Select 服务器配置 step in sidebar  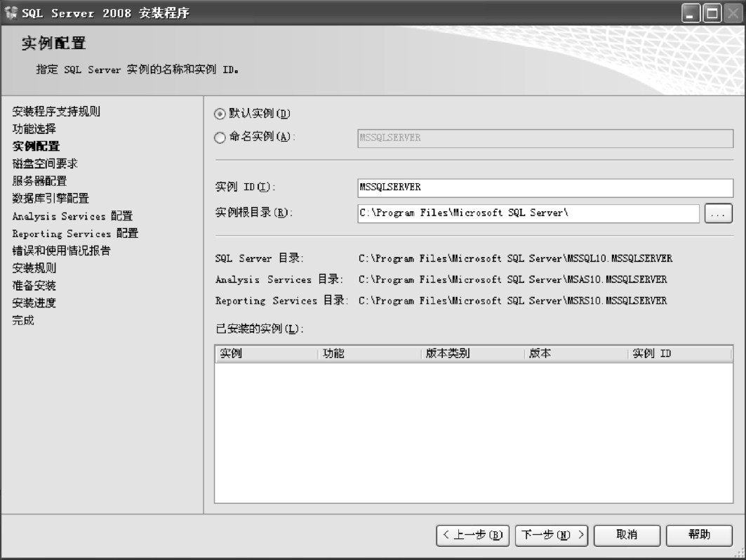(x=39, y=181)
